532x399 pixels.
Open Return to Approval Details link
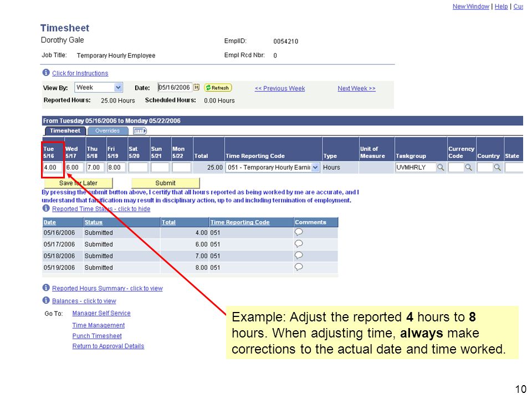tap(108, 346)
